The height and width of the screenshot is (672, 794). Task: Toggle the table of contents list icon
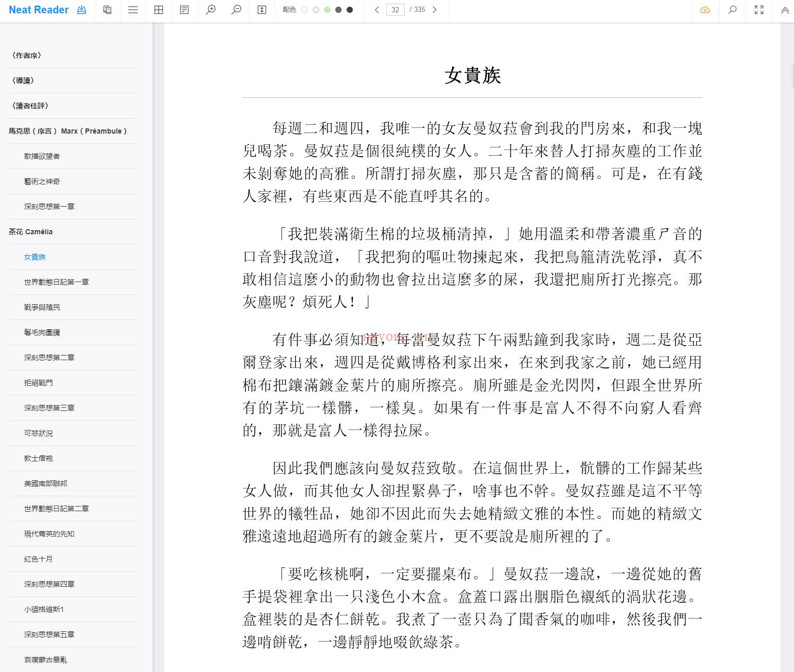point(133,10)
